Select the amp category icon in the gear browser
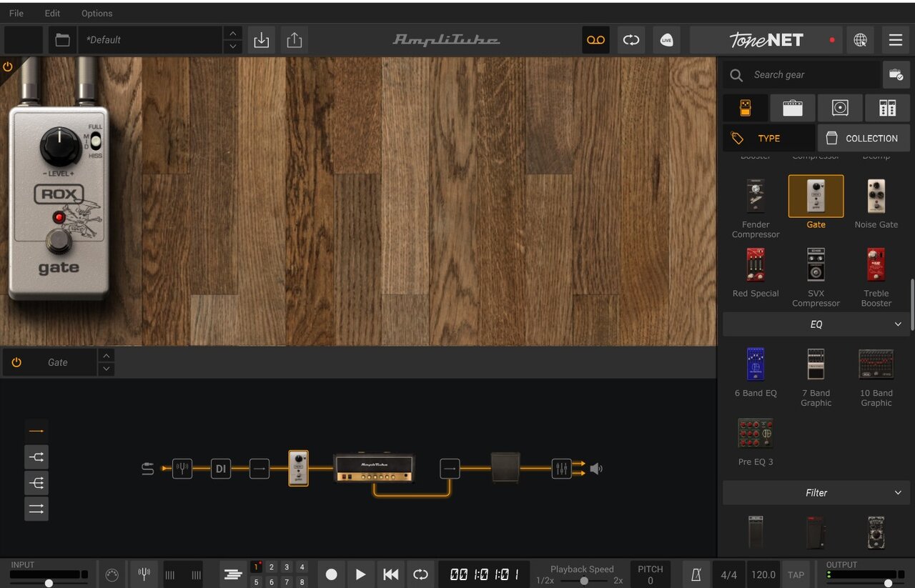This screenshot has height=588, width=915. [x=793, y=108]
